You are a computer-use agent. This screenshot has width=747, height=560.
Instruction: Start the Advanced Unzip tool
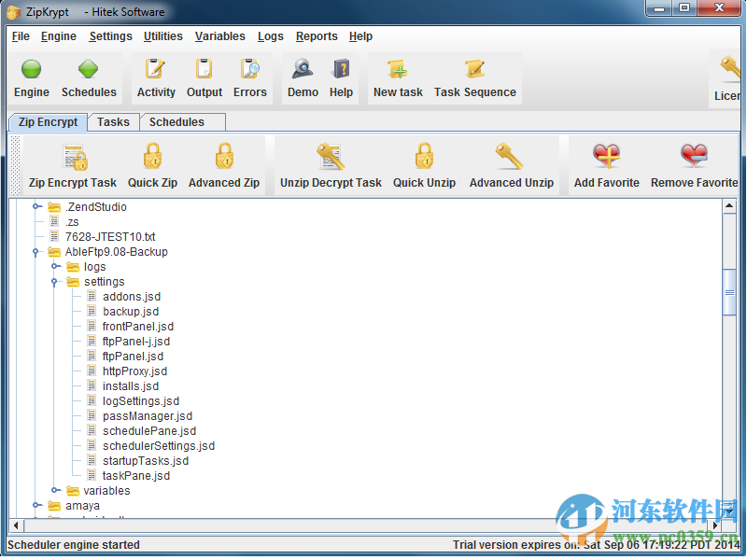coord(512,164)
